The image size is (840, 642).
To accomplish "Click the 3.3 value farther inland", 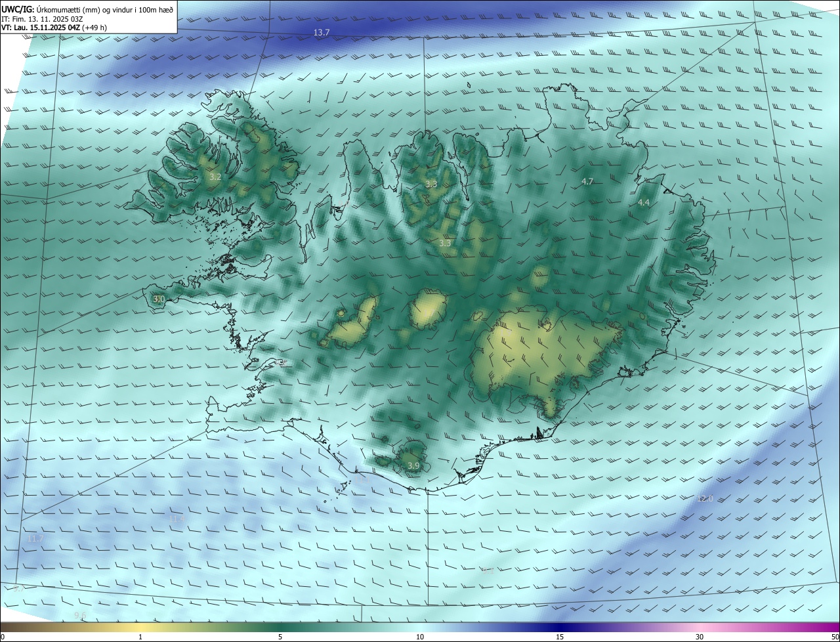I will tap(445, 243).
